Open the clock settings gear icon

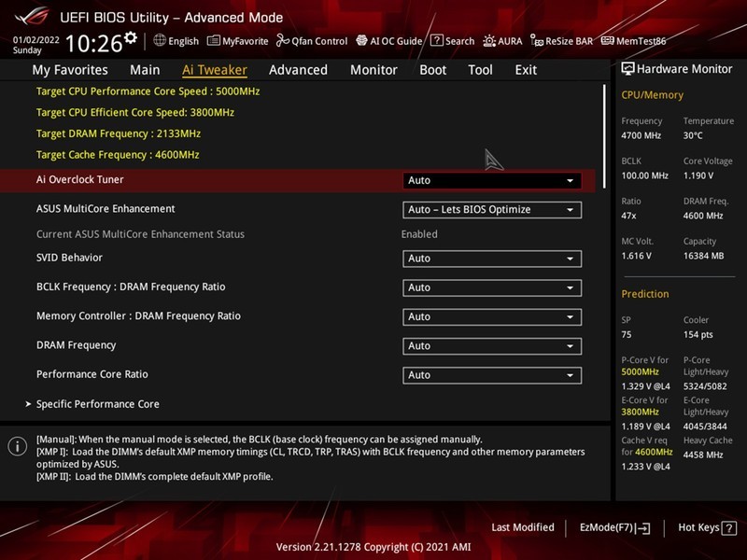click(131, 37)
